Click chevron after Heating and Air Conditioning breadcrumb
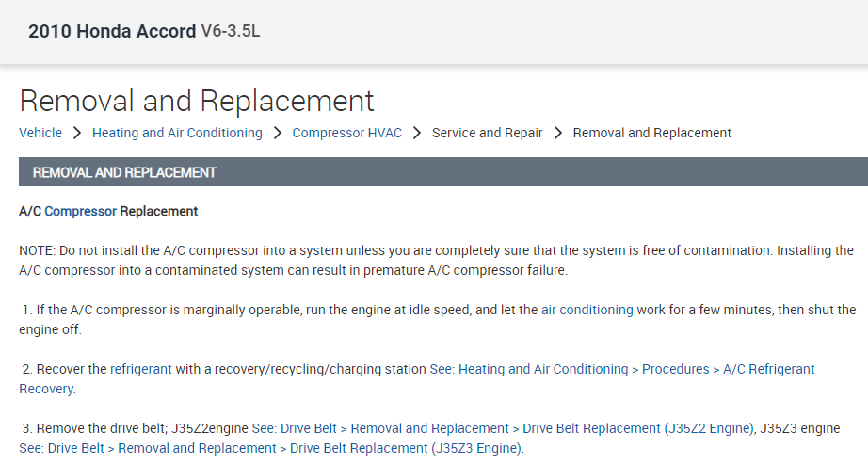Image resolution: width=868 pixels, height=464 pixels. [x=278, y=133]
